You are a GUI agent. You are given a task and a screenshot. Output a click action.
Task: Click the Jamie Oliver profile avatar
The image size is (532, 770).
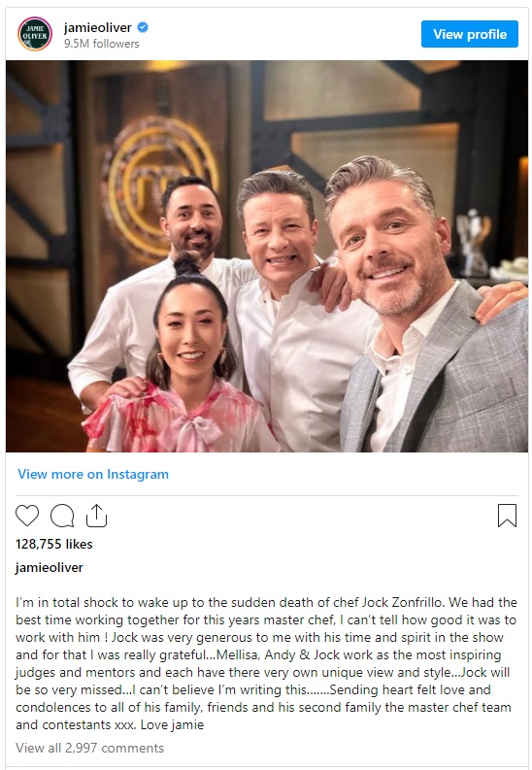click(35, 34)
